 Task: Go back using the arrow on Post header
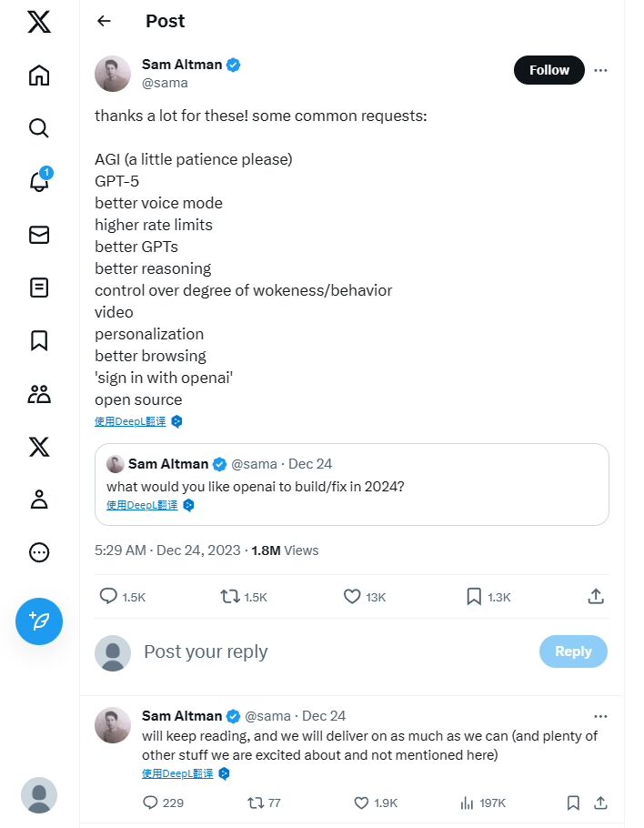(x=104, y=20)
